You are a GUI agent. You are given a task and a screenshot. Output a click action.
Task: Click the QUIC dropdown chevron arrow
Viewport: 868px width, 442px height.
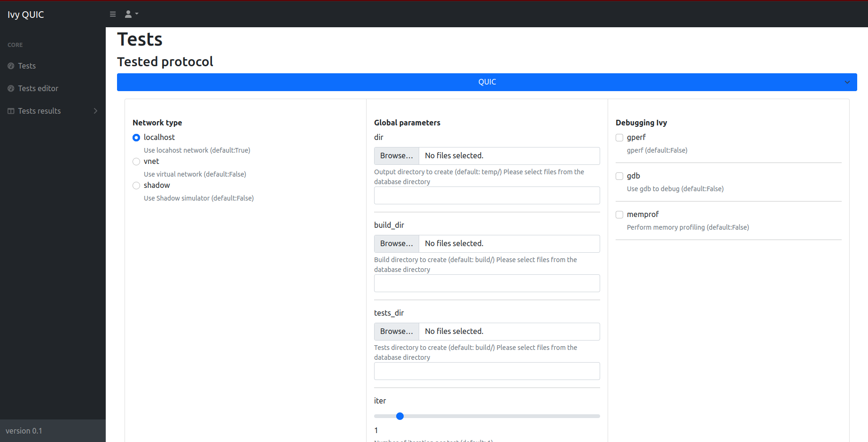[847, 82]
